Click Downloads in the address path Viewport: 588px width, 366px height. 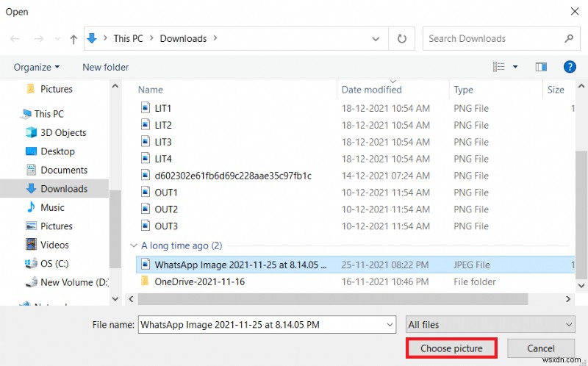click(183, 39)
